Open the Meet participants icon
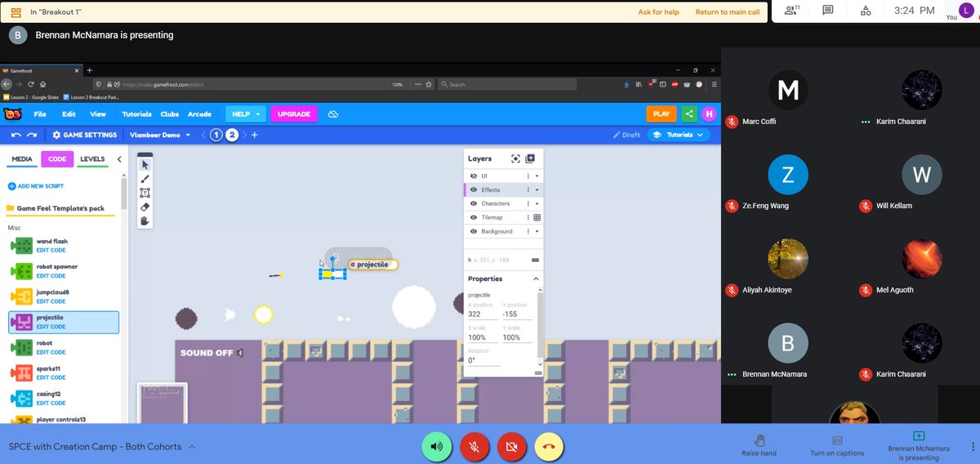The width and height of the screenshot is (980, 464). pos(791,11)
